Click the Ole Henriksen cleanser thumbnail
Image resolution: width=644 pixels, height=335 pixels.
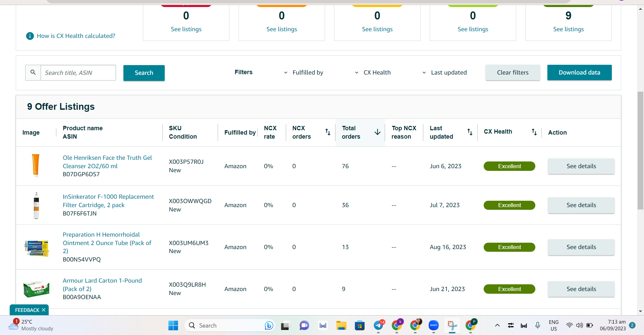36,165
